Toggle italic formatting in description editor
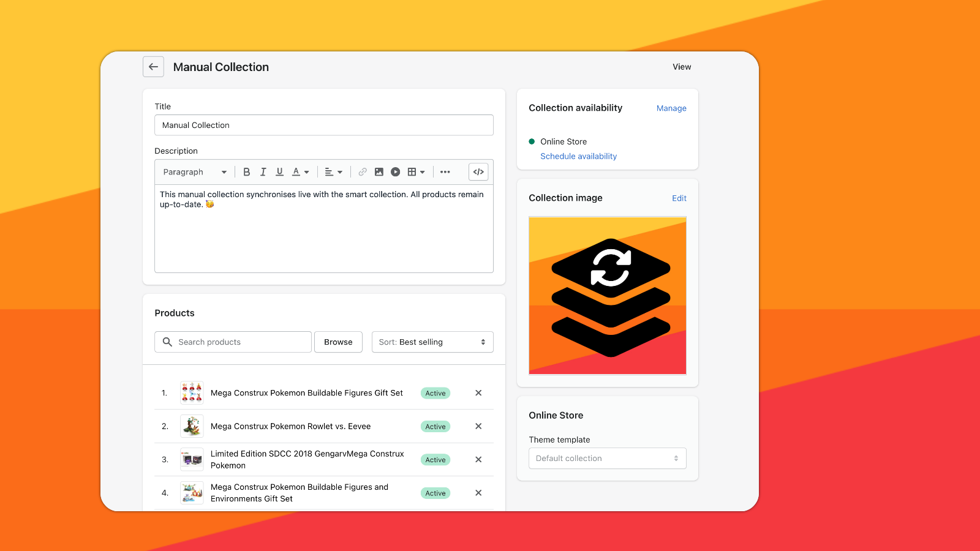The image size is (980, 551). pyautogui.click(x=263, y=172)
